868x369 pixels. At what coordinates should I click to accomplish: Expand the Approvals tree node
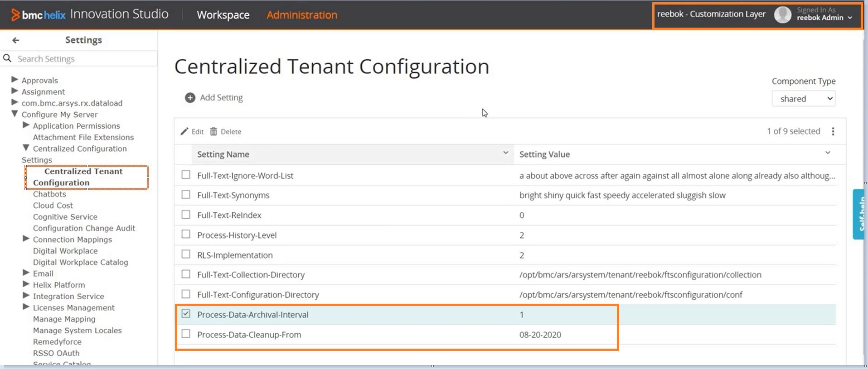point(15,80)
